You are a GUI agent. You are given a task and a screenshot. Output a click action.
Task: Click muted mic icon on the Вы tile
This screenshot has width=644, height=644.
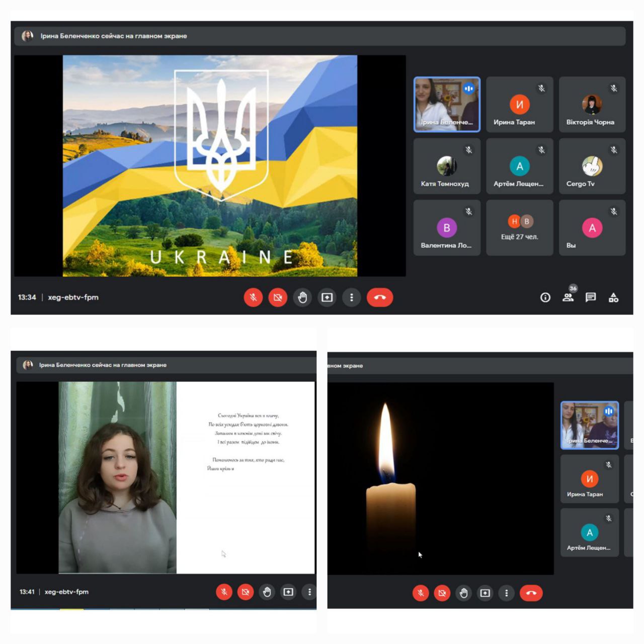(x=614, y=212)
